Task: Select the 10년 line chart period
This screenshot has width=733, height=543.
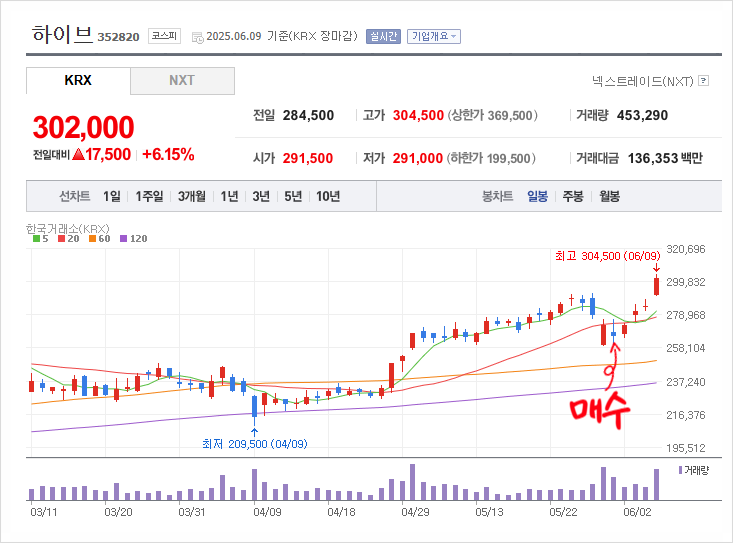Action: (328, 196)
